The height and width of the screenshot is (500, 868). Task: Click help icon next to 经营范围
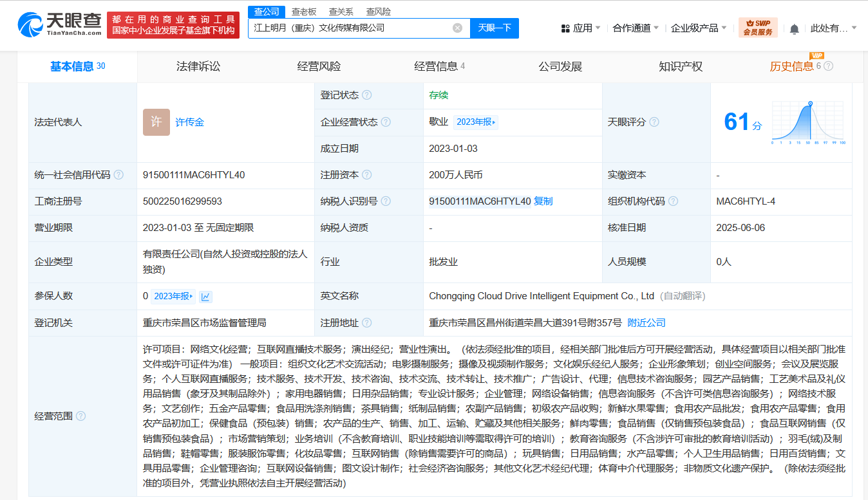(x=80, y=416)
